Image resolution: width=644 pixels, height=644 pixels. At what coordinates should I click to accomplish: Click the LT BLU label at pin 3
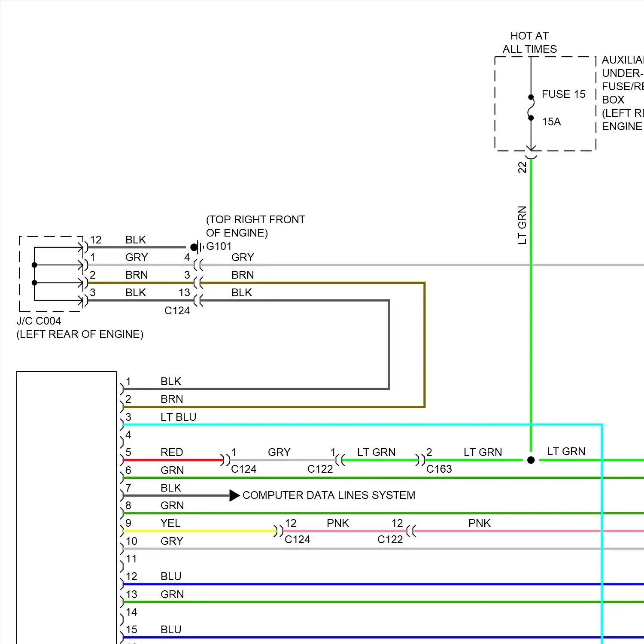point(178,417)
